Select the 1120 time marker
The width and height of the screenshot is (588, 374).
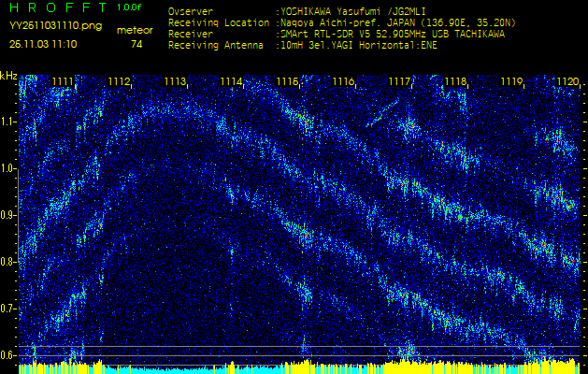566,82
